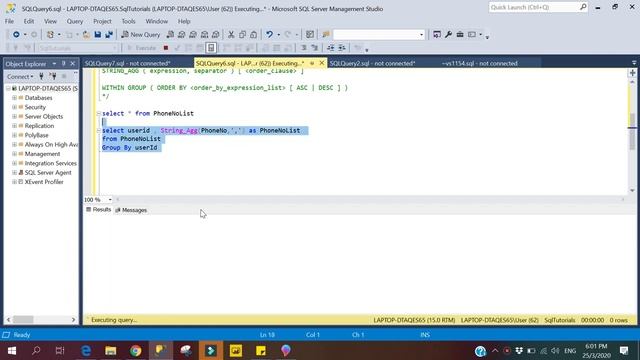Expand the Security node

click(x=14, y=107)
